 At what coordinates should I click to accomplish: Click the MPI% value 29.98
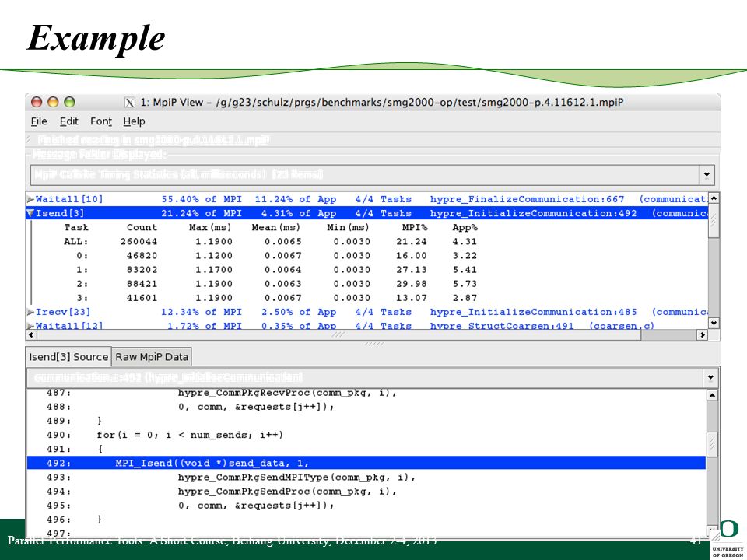tap(412, 284)
